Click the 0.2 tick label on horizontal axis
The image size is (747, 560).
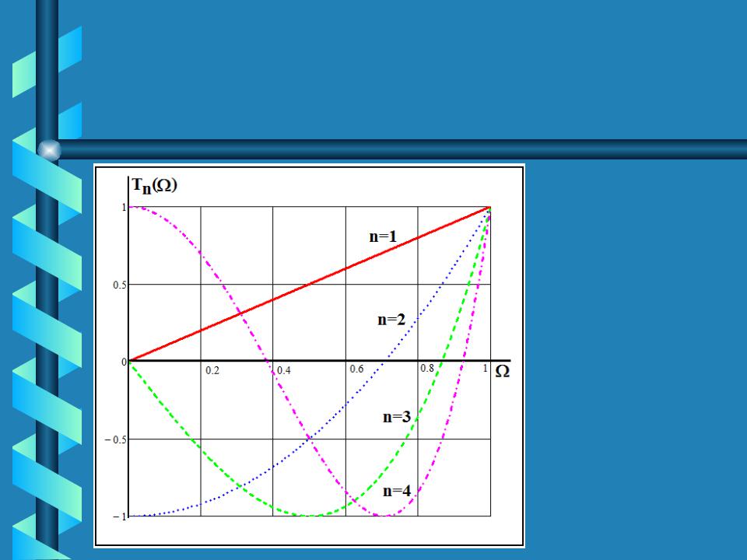(x=212, y=370)
